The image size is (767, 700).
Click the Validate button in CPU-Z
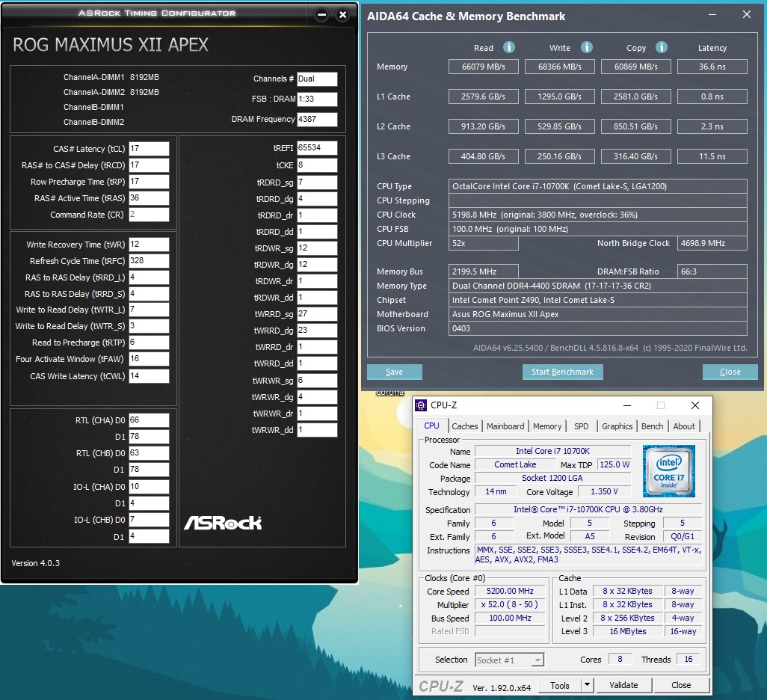pyautogui.click(x=623, y=685)
